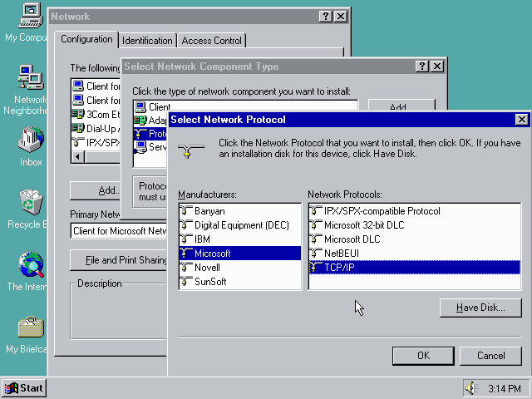Open My Computer desktop icon
The image size is (532, 399).
pos(31,15)
